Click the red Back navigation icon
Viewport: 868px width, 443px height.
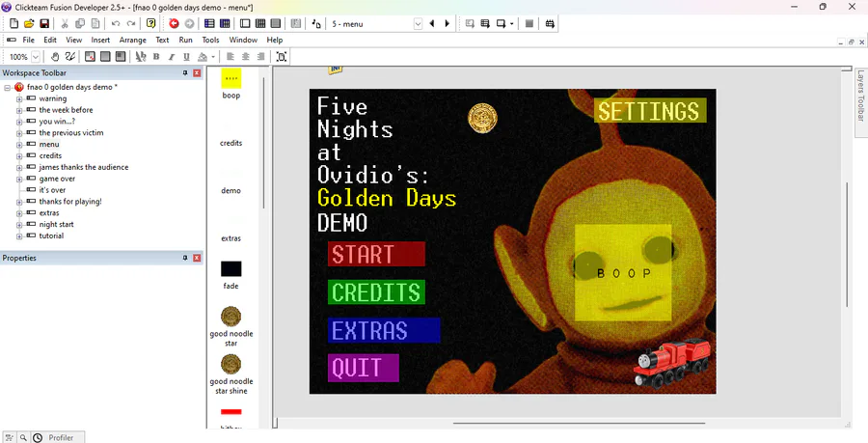tap(174, 24)
